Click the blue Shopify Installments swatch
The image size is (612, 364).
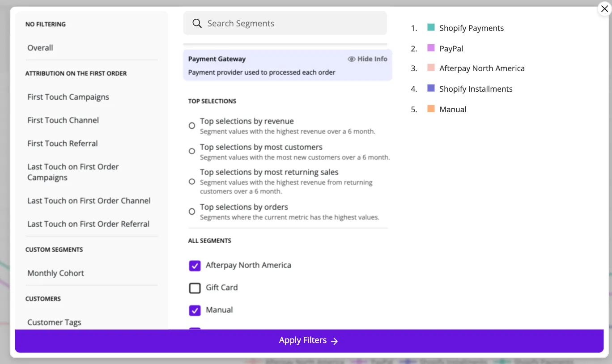click(431, 88)
